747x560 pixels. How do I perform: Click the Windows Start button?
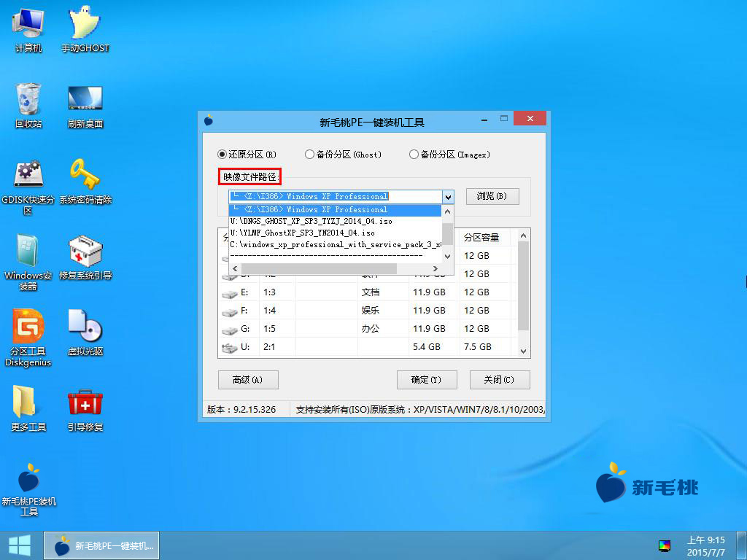point(20,545)
